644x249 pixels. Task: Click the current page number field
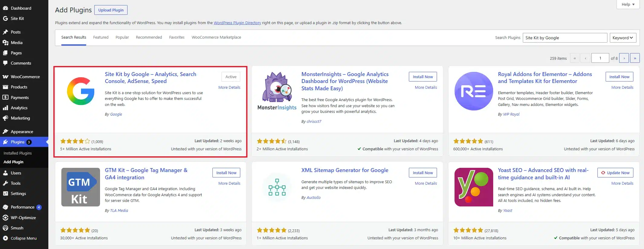coord(600,58)
